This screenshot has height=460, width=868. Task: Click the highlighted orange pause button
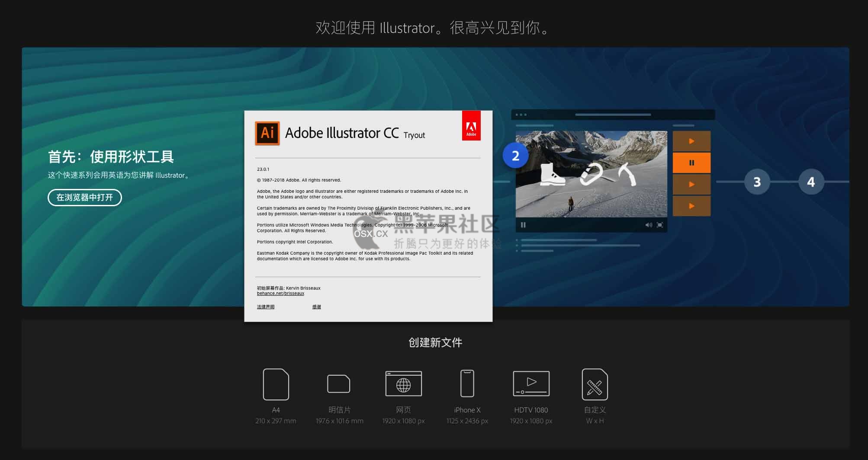pos(691,163)
